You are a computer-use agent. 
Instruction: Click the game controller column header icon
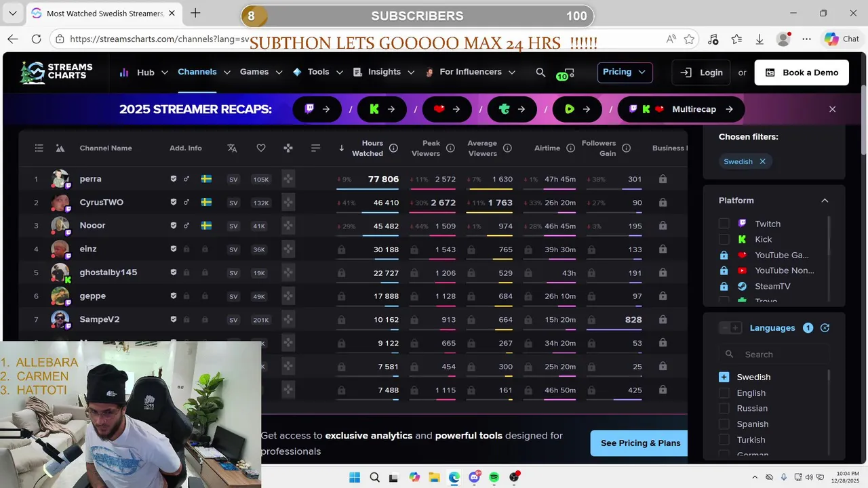tap(288, 148)
